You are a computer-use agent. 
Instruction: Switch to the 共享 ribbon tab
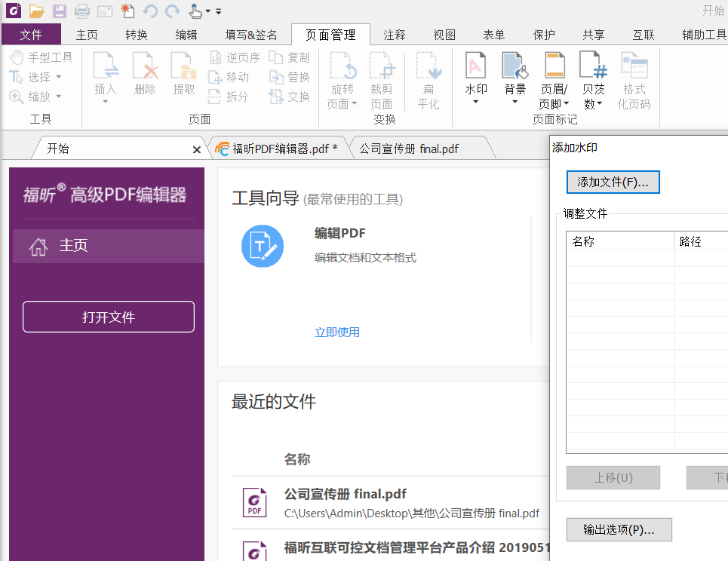tap(594, 35)
